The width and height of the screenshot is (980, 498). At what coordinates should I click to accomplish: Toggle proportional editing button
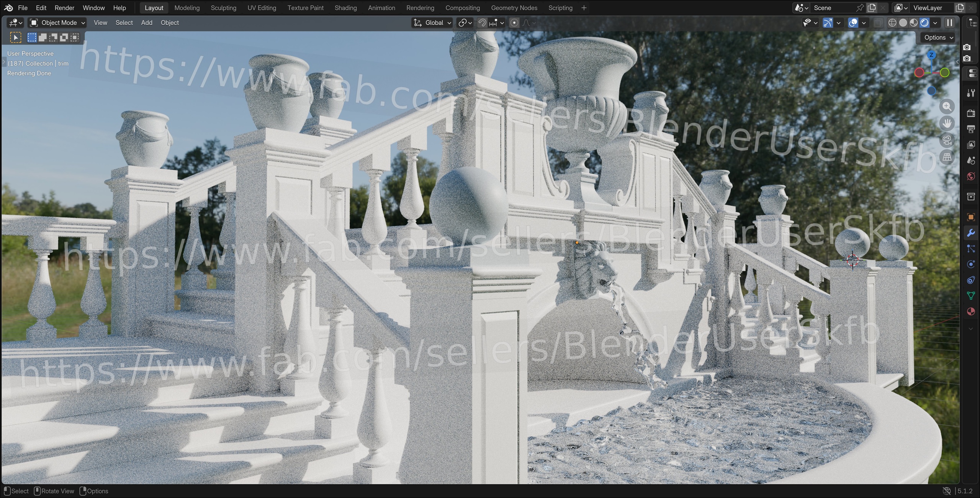[x=514, y=23]
